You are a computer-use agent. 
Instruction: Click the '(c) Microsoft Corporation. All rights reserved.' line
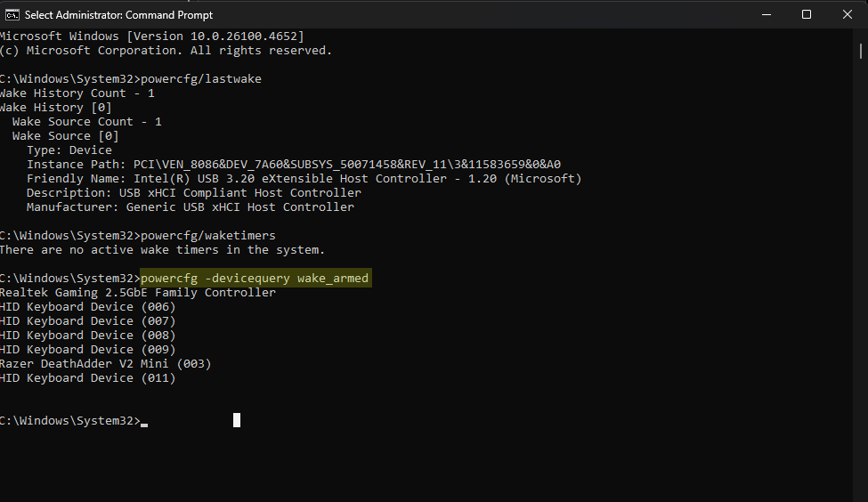coord(166,51)
